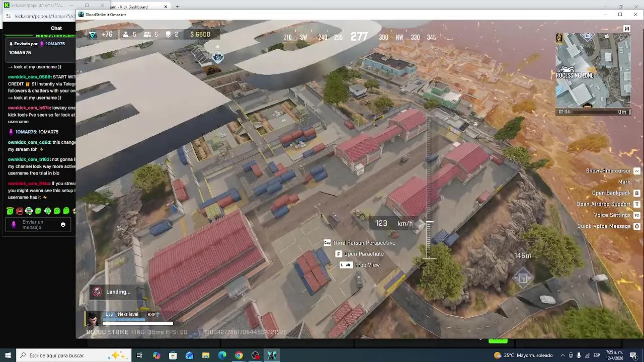Click the ownkick_com_cd6d chat username

[29, 142]
